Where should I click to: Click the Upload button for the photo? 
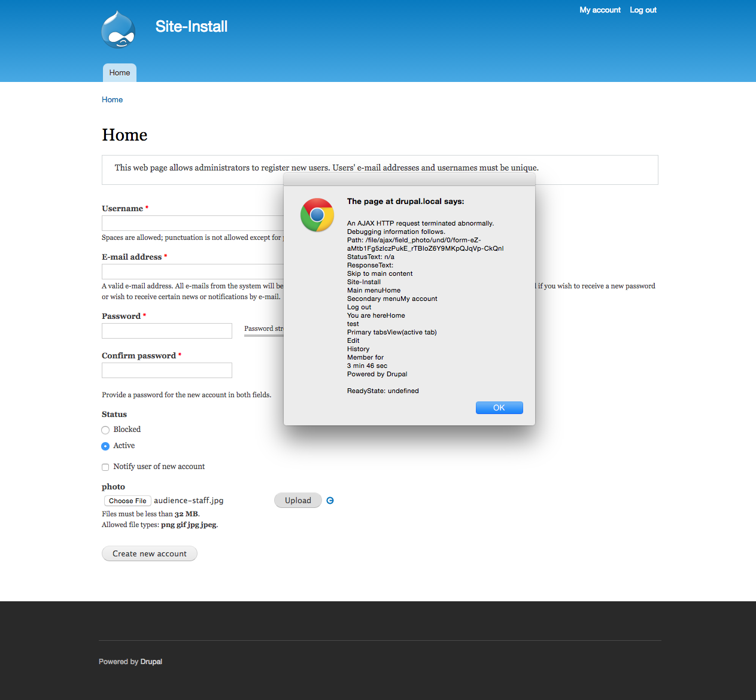[x=297, y=500]
